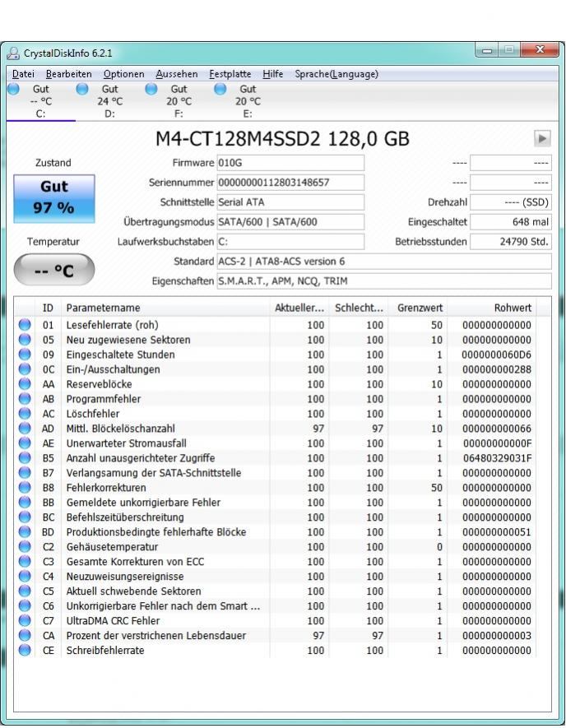Click status icon for Reserveblöcke
Viewport: 566px width, 728px height.
point(25,384)
